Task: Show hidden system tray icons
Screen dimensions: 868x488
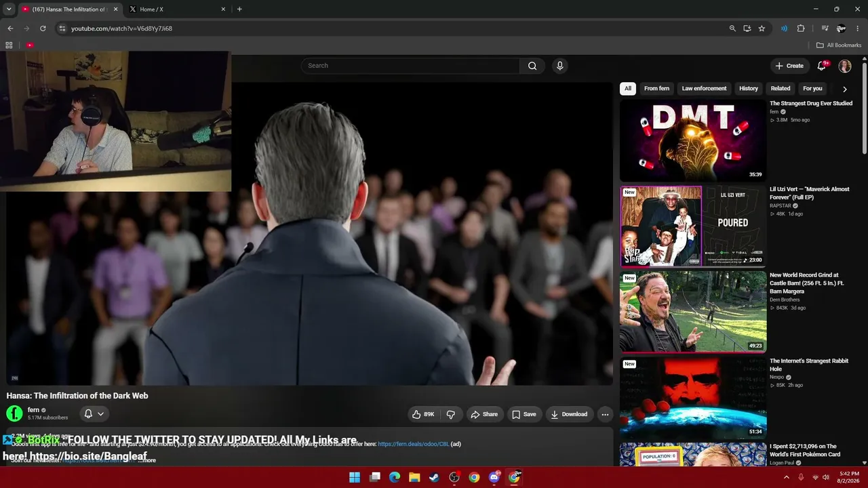Action: [787, 477]
